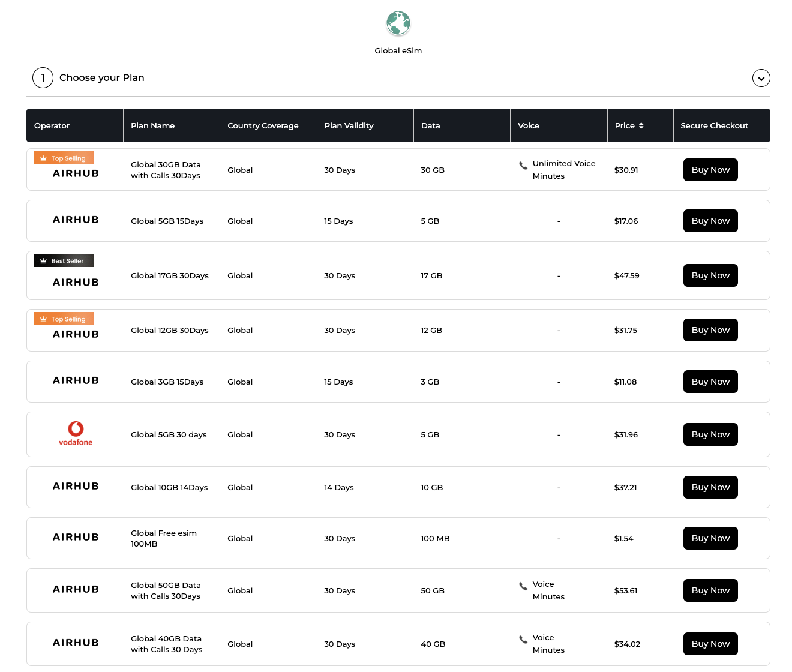
Task: Click the 100 MB data value
Action: pyautogui.click(x=435, y=538)
